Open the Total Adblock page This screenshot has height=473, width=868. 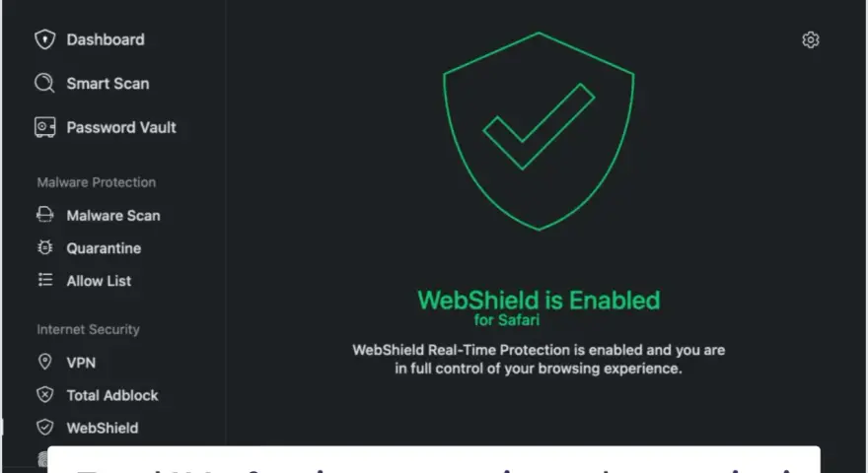coord(112,395)
